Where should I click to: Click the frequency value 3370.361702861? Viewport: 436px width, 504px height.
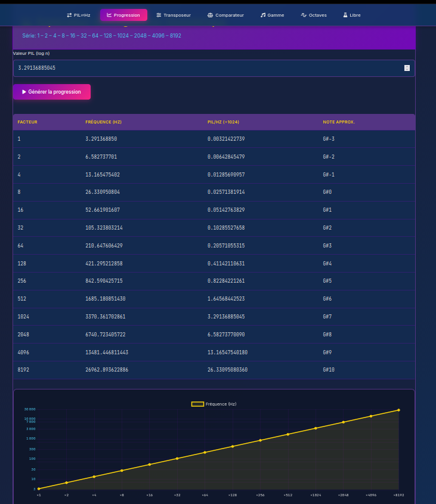[x=106, y=317]
